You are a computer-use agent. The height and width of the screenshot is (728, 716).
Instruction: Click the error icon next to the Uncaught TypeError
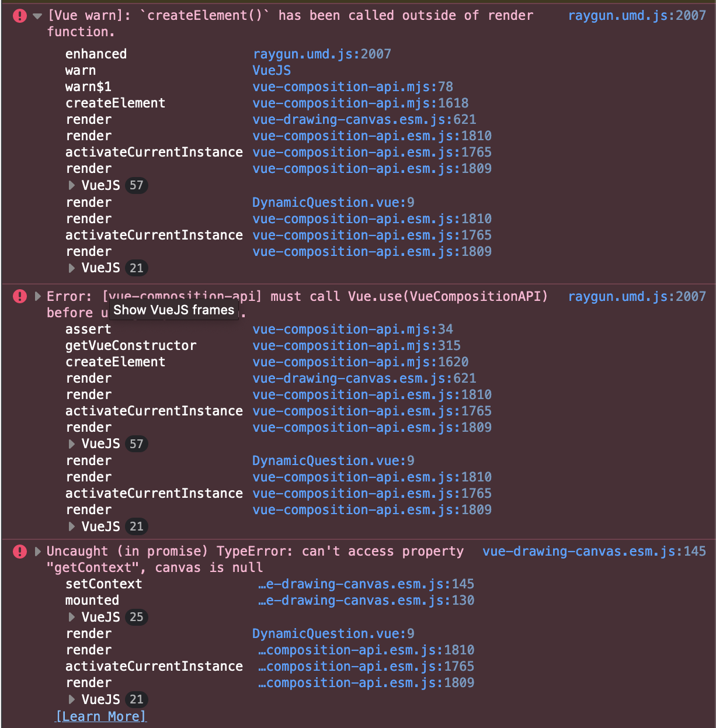click(x=19, y=552)
